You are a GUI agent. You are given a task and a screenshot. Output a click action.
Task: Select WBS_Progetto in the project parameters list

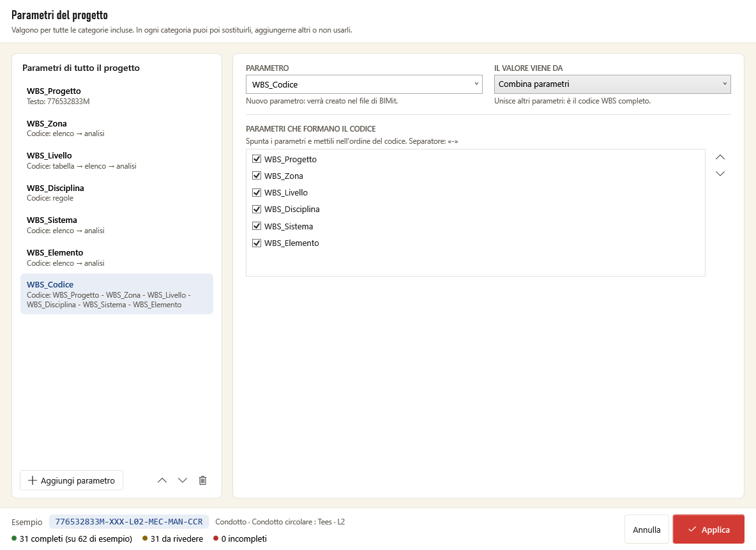pos(117,96)
